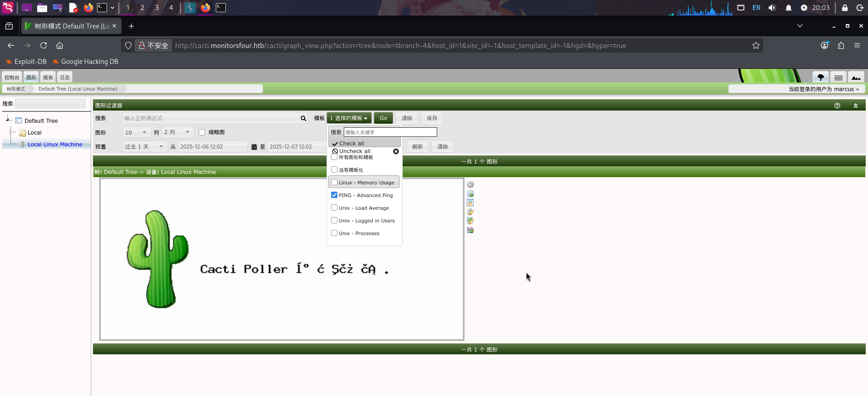Viewport: 868px width, 396px height.
Task: Uncheck 'PING - Advanced Ping' template
Action: tap(334, 195)
